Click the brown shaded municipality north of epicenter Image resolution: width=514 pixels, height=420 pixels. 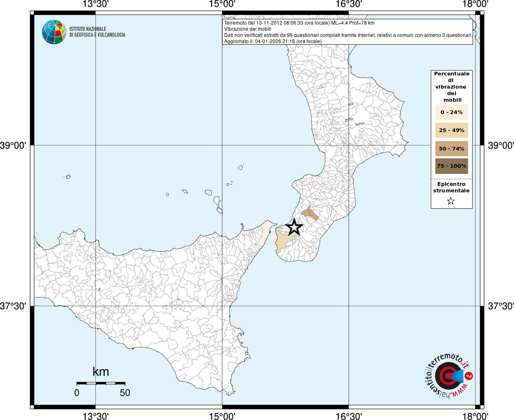point(309,214)
